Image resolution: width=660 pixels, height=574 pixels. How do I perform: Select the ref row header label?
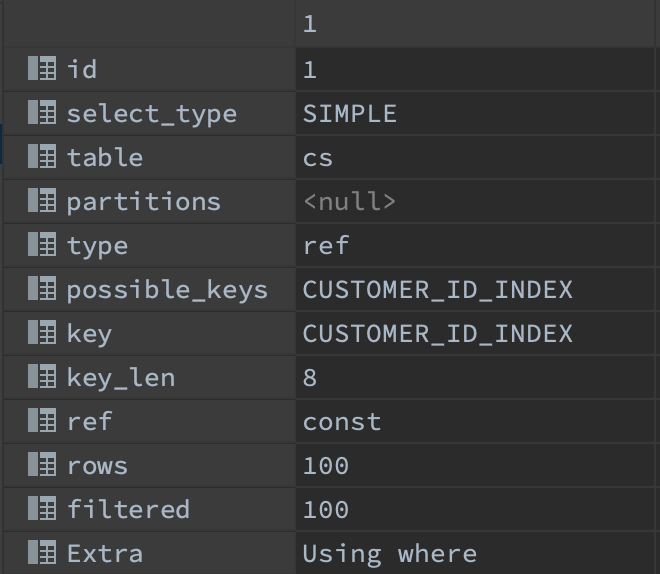click(x=89, y=422)
